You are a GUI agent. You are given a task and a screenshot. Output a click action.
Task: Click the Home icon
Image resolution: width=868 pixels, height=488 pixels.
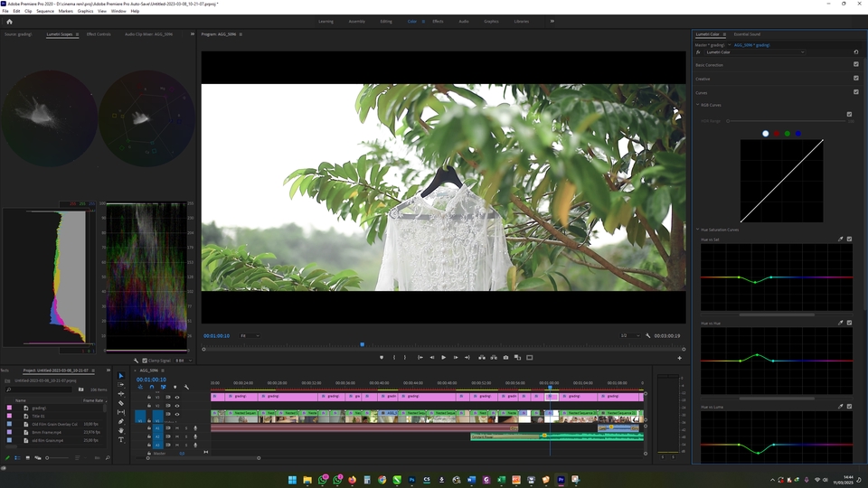9,22
